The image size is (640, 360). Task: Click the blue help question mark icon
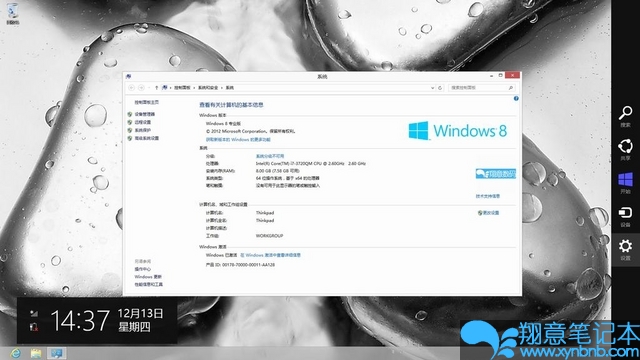[x=516, y=98]
